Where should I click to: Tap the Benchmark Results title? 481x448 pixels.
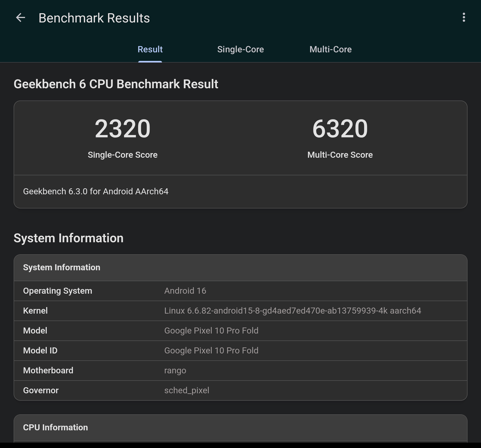[x=94, y=18]
